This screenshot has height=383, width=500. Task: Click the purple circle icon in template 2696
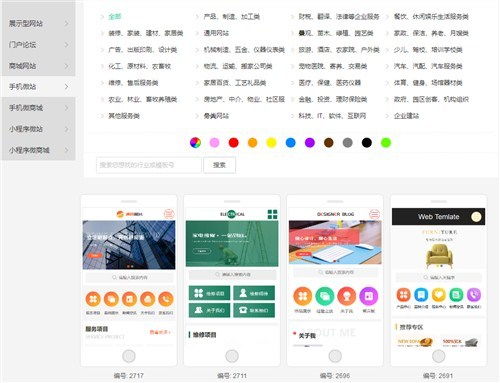pyautogui.click(x=369, y=296)
